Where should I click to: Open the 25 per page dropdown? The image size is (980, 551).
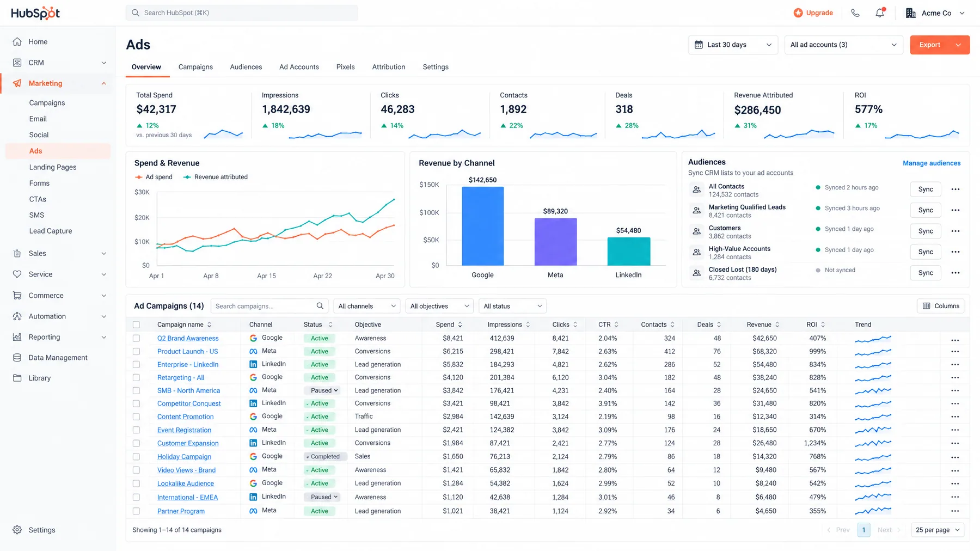pyautogui.click(x=938, y=530)
